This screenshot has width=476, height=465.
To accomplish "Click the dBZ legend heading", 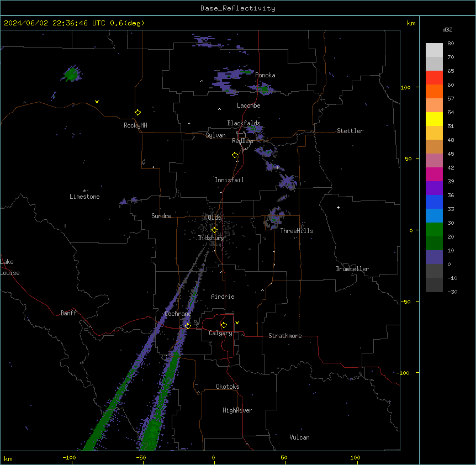I will pyautogui.click(x=447, y=29).
